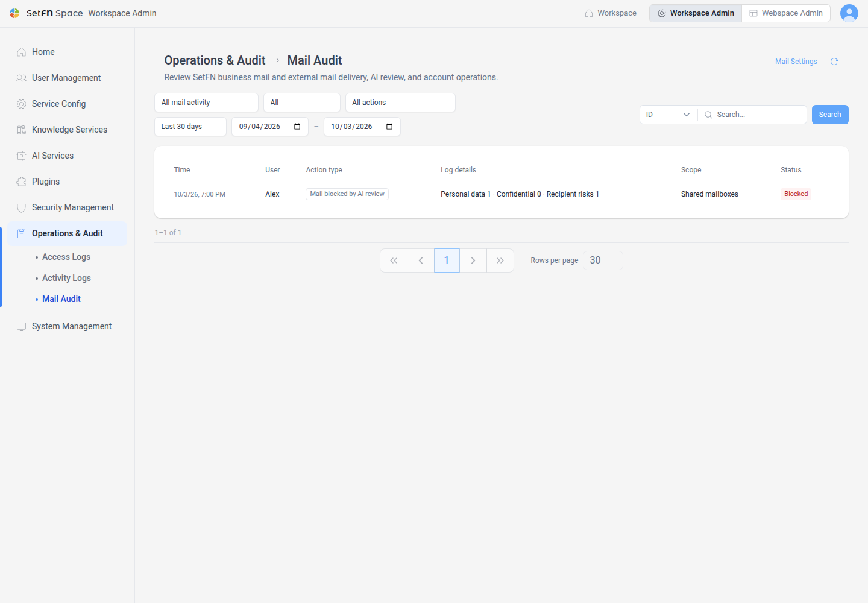Open Plugins in the sidebar
Screen dimensions: 868x603
(x=67, y=182)
